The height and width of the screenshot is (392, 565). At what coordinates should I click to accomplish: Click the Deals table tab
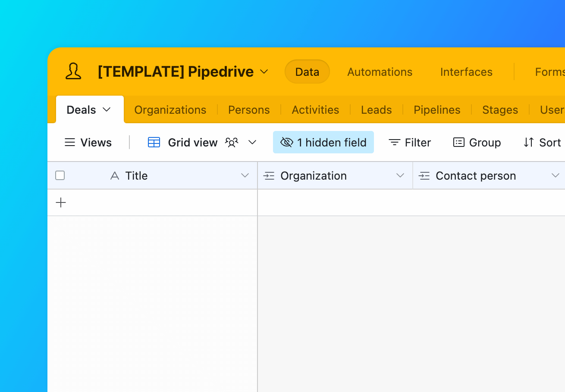tap(90, 109)
